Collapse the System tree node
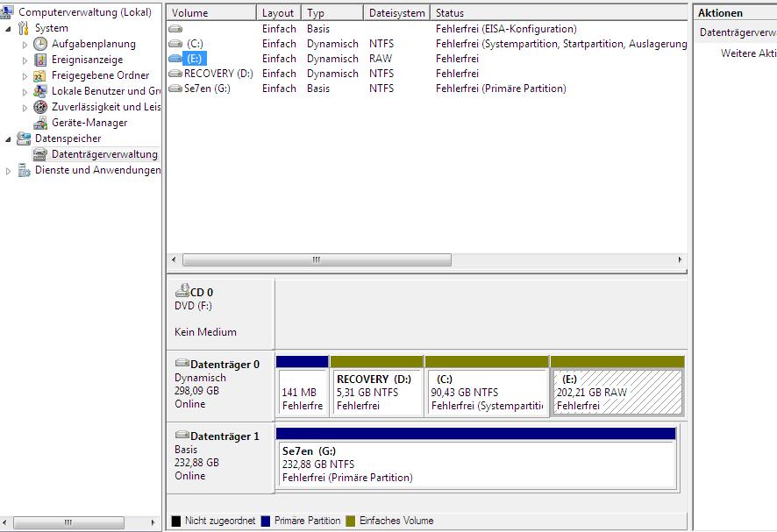 8,29
